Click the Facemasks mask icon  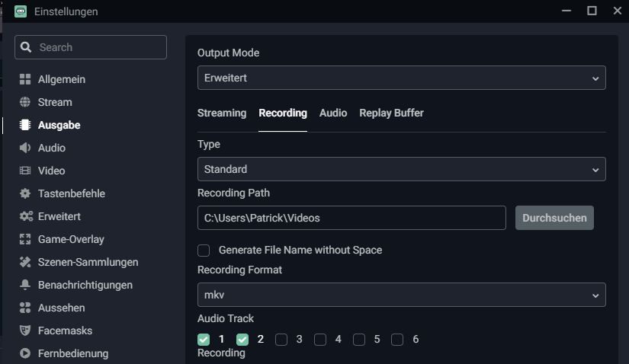(25, 330)
